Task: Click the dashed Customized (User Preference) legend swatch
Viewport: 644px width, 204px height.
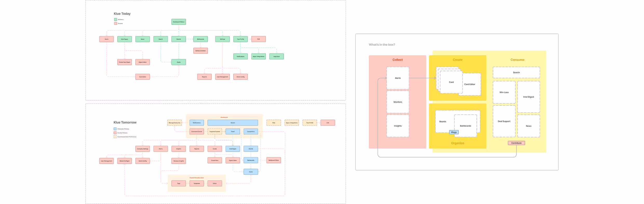Action: (115, 137)
